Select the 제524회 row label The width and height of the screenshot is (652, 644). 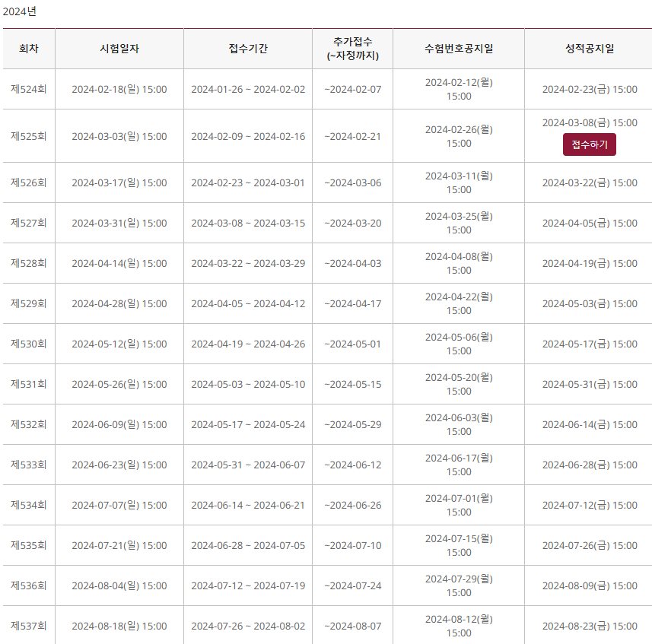point(29,89)
